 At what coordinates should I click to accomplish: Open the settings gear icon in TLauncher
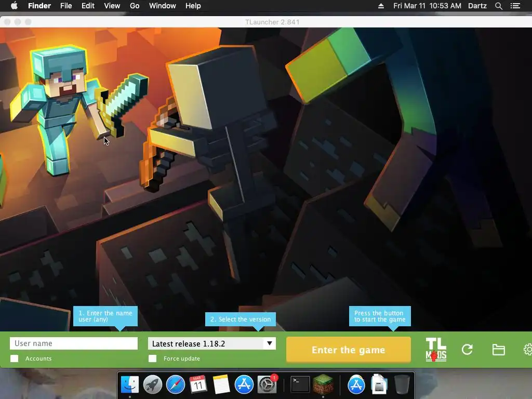pyautogui.click(x=528, y=350)
